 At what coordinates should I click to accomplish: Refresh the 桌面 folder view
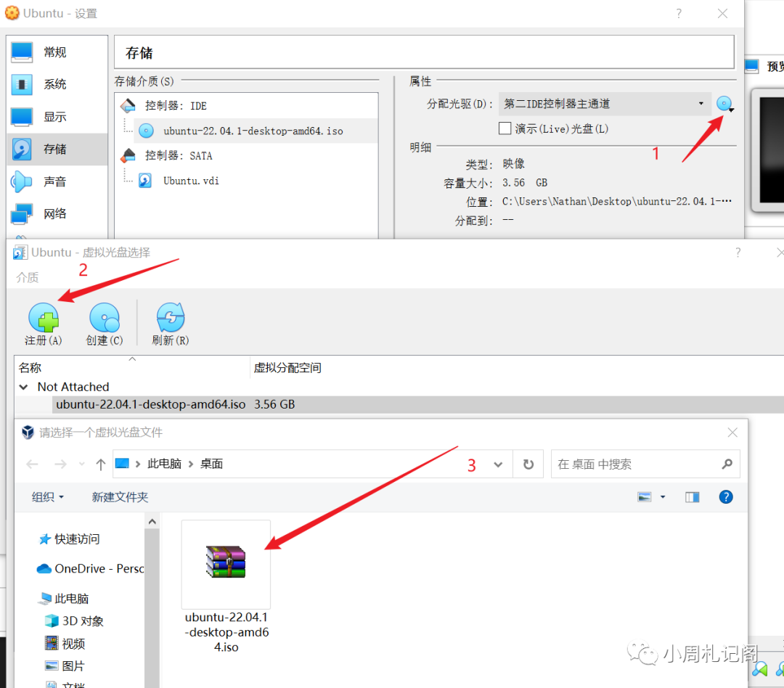click(528, 464)
